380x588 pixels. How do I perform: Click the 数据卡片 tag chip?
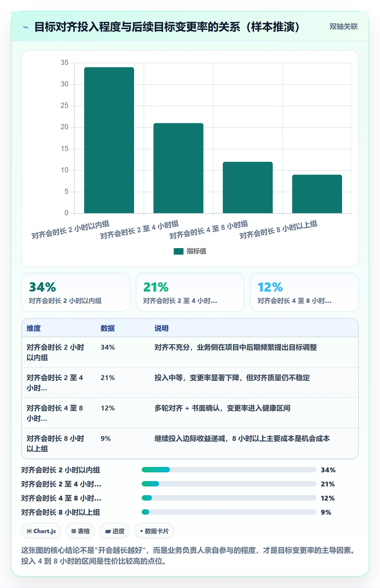[x=154, y=531]
